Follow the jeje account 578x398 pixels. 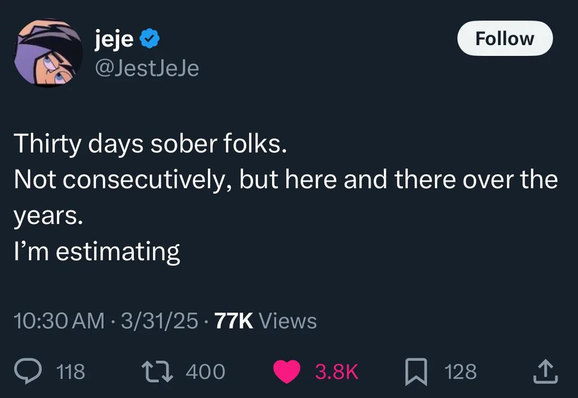click(x=505, y=38)
